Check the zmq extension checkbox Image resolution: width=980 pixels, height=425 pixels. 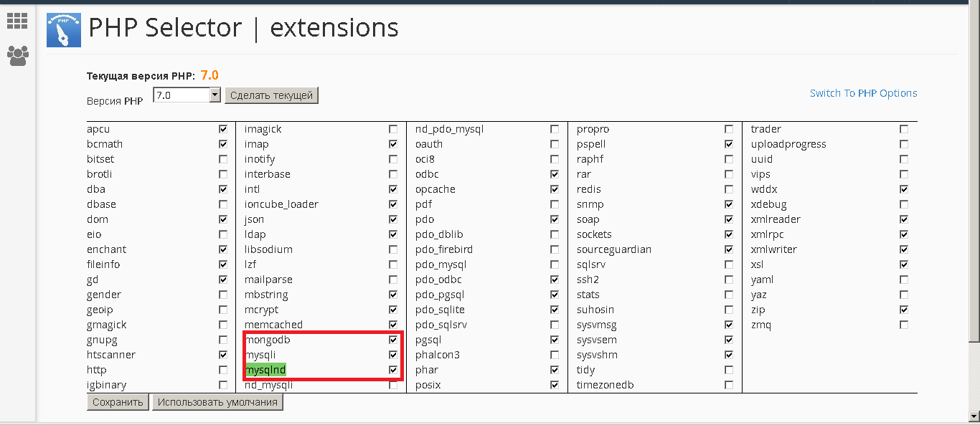point(904,325)
